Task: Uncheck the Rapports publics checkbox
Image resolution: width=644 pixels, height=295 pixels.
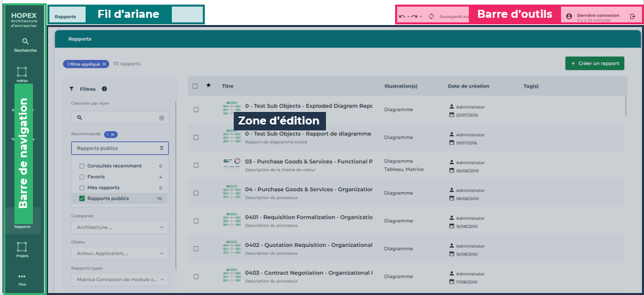Action: tap(82, 198)
